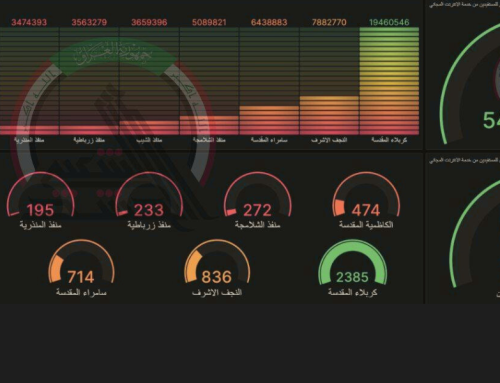Click the red 272 gauge value
Screen dimensions: 500x383
point(257,210)
